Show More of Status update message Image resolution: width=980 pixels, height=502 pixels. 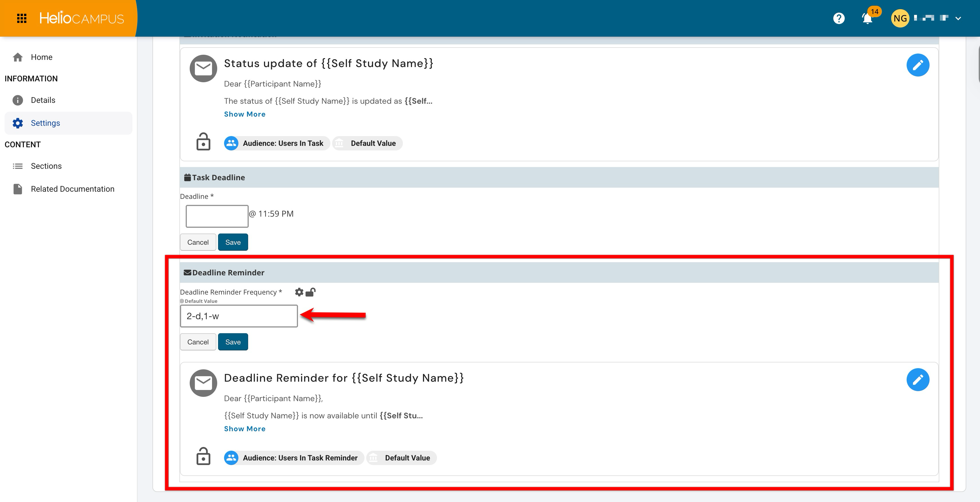point(245,114)
